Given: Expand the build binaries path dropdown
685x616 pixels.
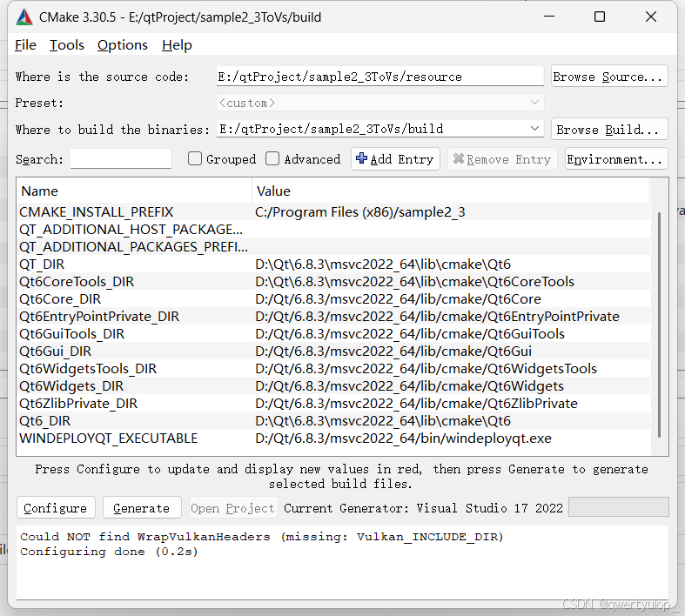Looking at the screenshot, I should click(x=534, y=129).
